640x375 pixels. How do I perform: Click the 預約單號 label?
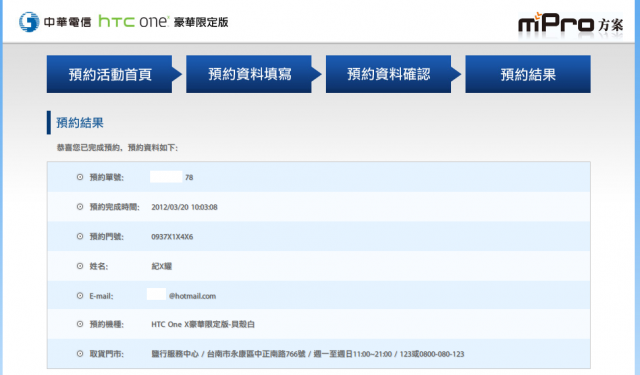click(x=107, y=177)
